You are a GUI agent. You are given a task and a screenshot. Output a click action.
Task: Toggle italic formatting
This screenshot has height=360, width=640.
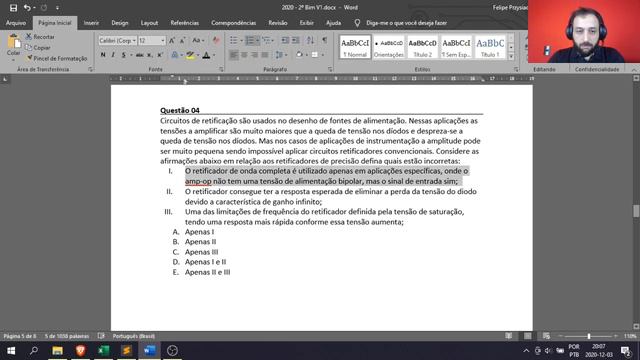point(113,55)
